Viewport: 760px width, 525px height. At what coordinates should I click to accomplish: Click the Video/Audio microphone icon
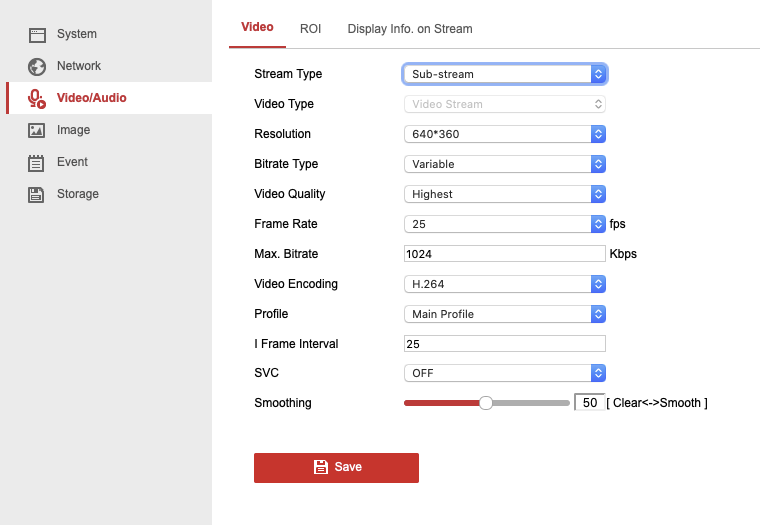tap(37, 98)
